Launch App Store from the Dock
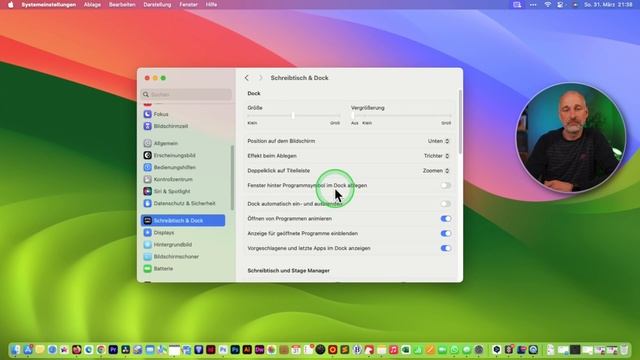Image resolution: width=640 pixels, height=360 pixels. click(x=28, y=349)
